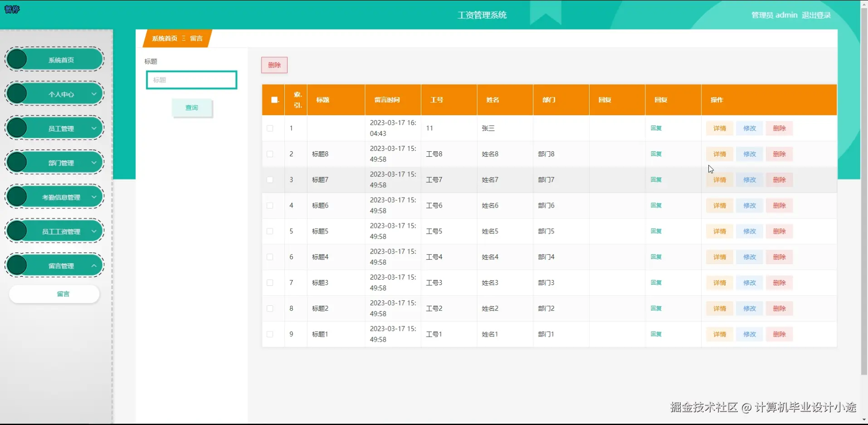Check the checkbox for row 1 (张三)

270,128
